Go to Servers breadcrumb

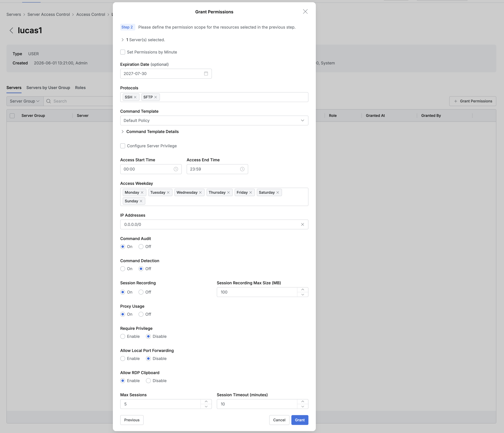pyautogui.click(x=14, y=14)
